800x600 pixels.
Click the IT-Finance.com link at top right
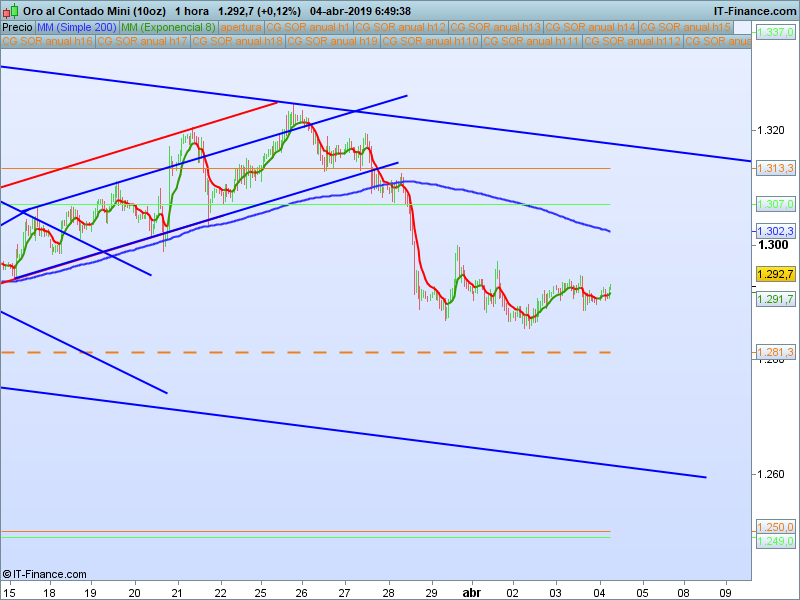point(754,11)
